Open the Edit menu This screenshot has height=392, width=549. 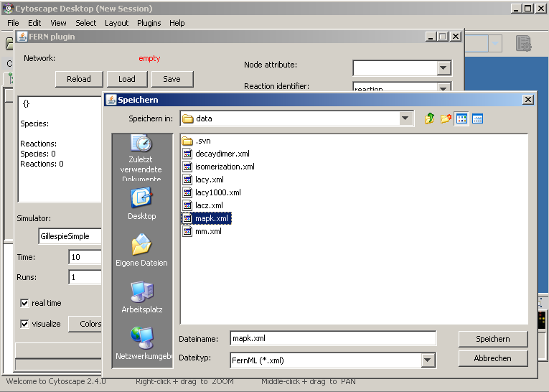coord(34,23)
